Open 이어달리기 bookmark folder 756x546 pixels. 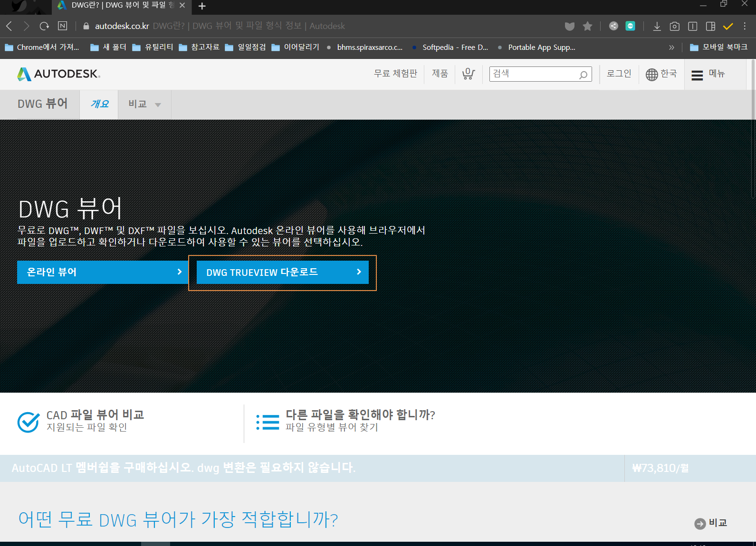point(295,47)
